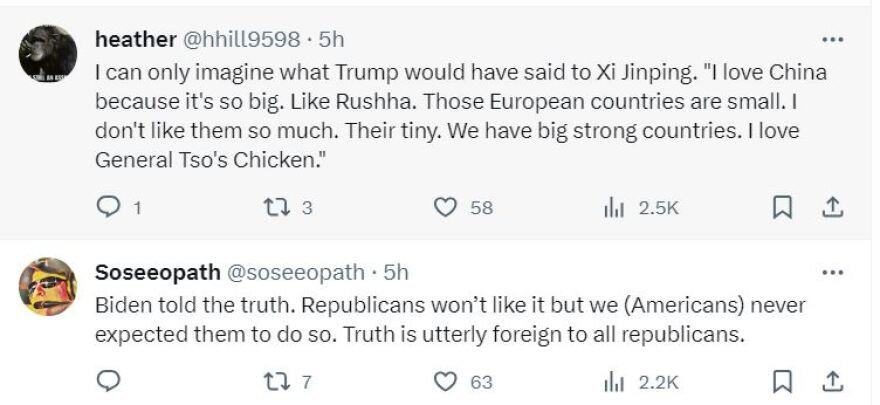Open Soseeopath's profile avatar

(x=48, y=286)
